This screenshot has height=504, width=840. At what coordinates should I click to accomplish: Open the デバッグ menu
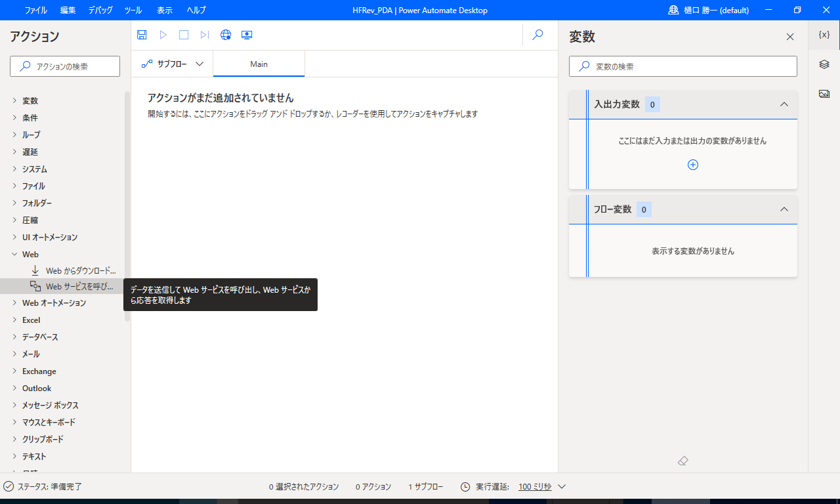(x=100, y=10)
